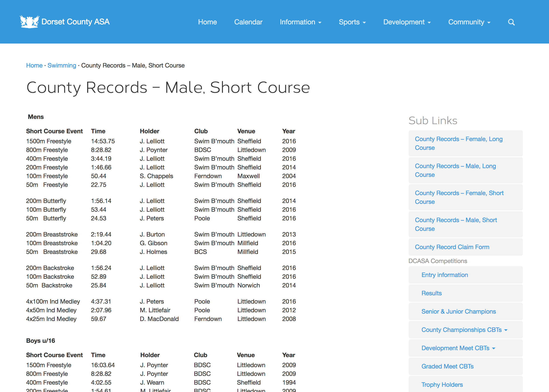The height and width of the screenshot is (392, 549).
Task: Select the 100m Backstroke time 52.89
Action: click(x=98, y=277)
